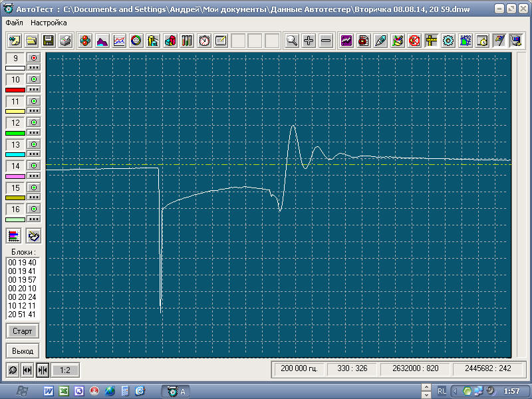This screenshot has width=532, height=399.
Task: Open the Настройка menu
Action: pyautogui.click(x=49, y=23)
